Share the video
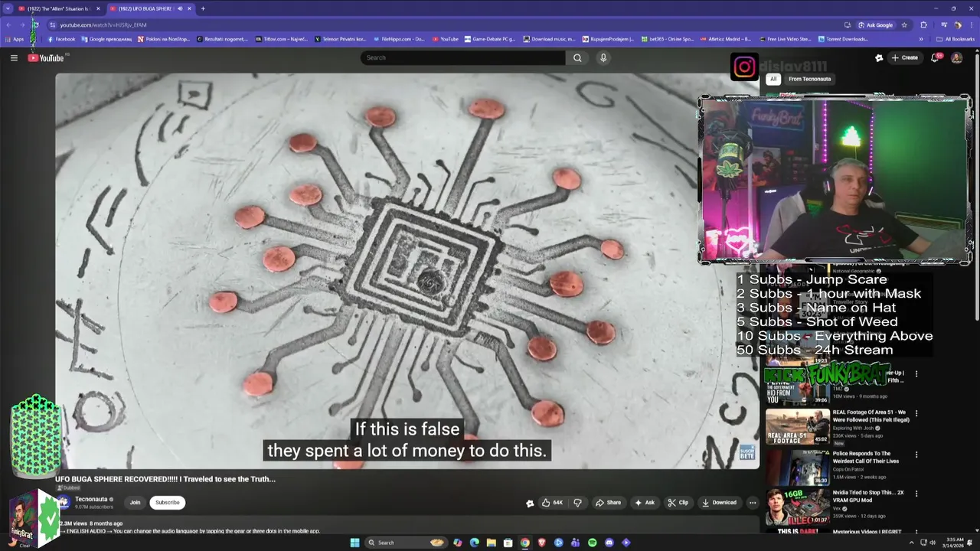This screenshot has height=551, width=980. coord(609,503)
